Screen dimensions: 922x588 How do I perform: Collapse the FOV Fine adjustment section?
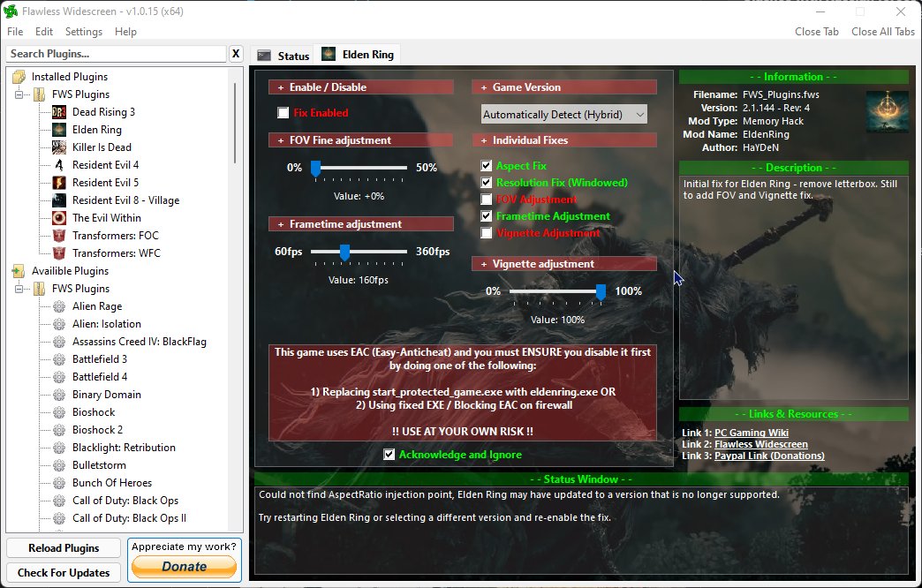361,140
